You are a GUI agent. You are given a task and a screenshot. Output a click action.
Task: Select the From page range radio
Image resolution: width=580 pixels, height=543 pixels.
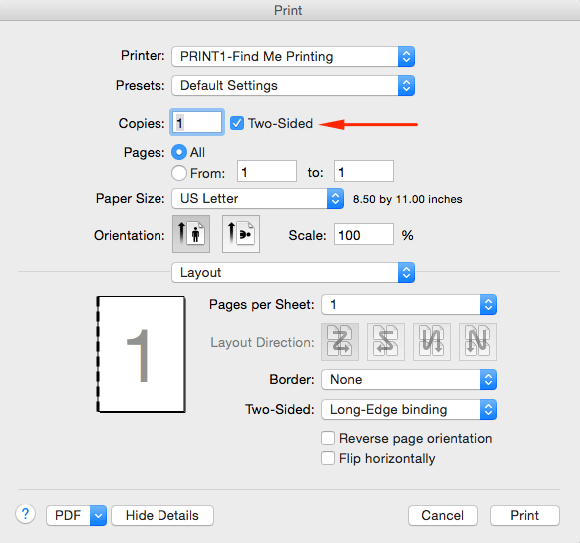[x=179, y=173]
